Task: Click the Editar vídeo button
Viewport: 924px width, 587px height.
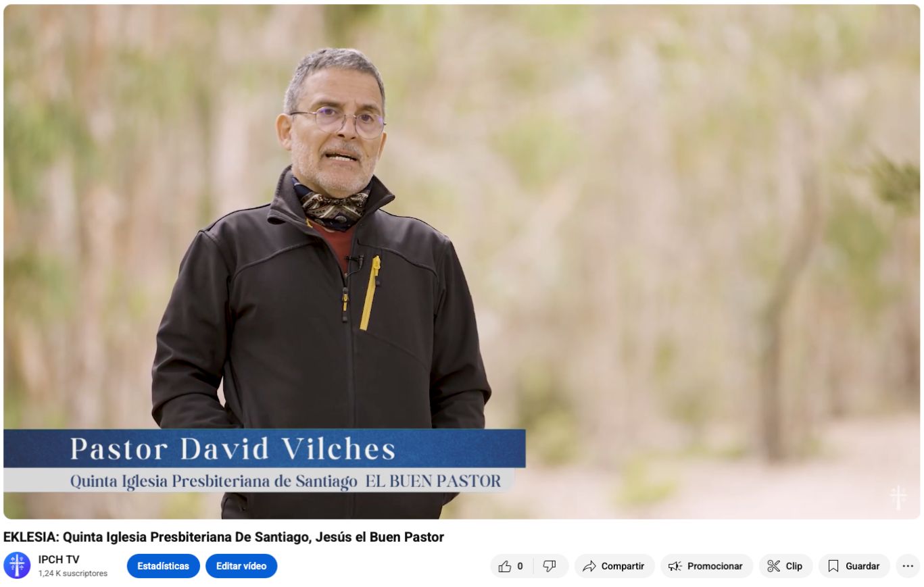Action: [241, 566]
